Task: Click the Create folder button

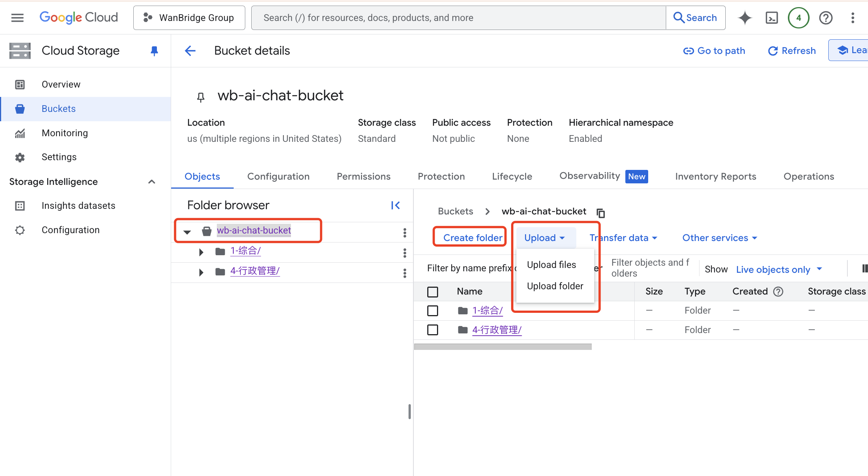Action: [x=473, y=238]
